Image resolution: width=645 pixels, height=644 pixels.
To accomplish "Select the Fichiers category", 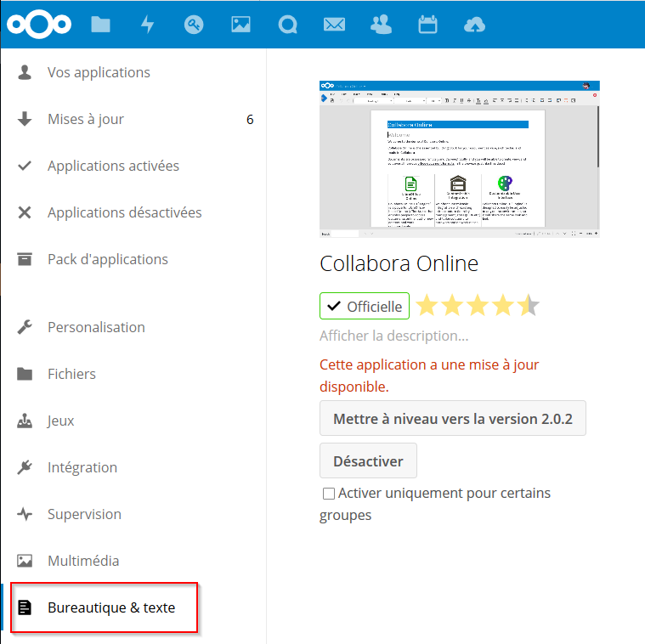I will pos(133,374).
